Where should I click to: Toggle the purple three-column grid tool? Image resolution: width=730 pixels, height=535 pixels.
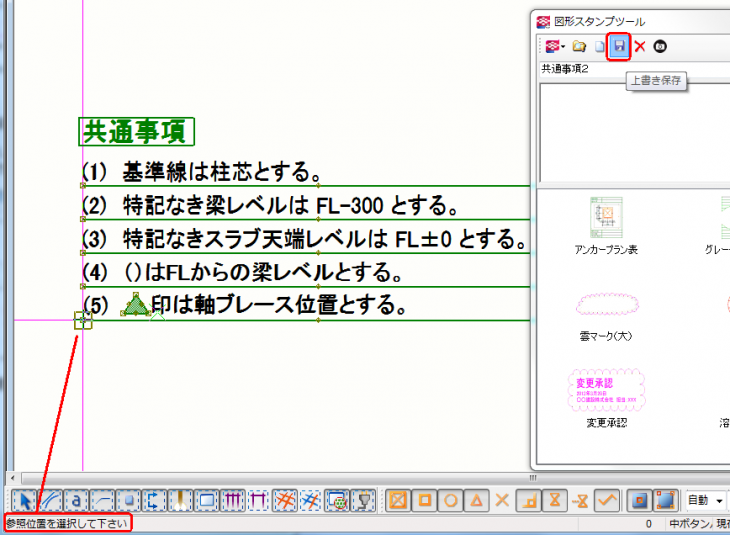(x=232, y=501)
